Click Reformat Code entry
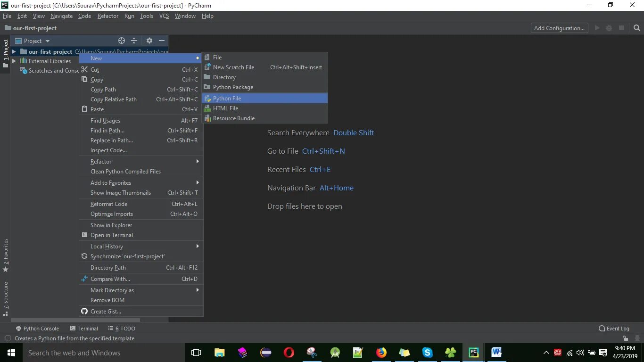Viewport: 644px width, 362px height. (x=141, y=204)
